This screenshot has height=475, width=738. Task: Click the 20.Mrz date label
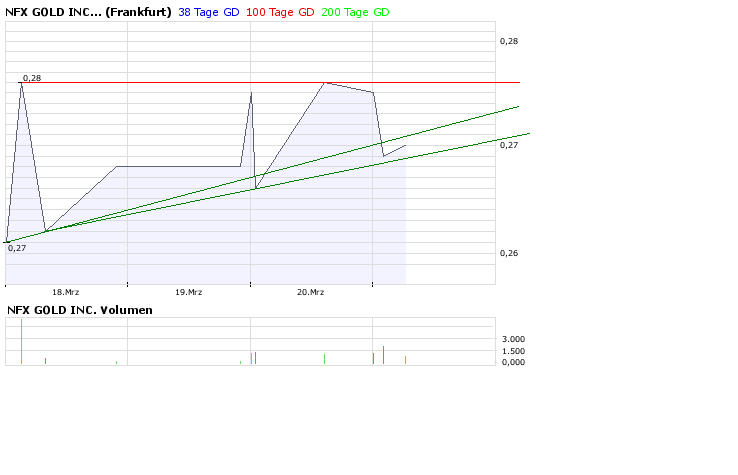311,292
